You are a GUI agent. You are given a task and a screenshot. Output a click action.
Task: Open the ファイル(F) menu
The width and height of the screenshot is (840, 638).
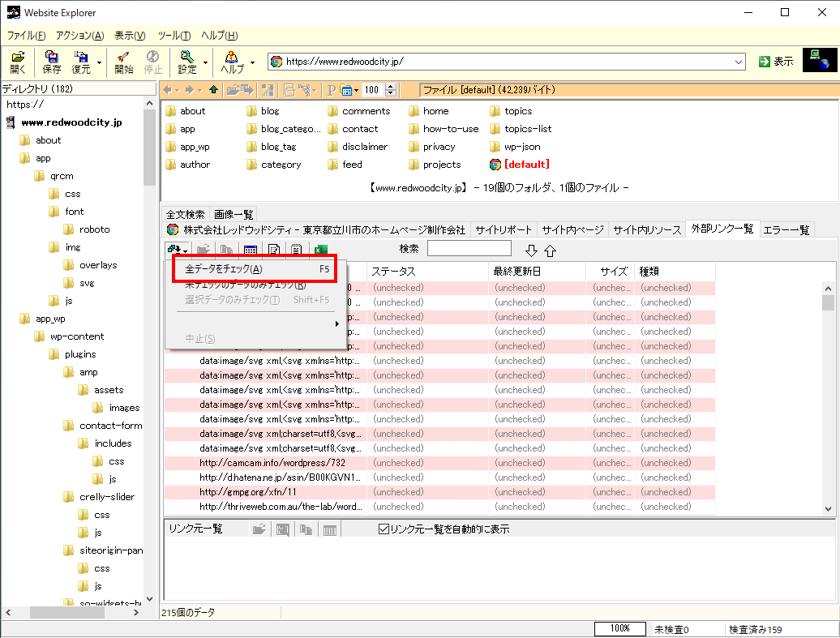click(x=26, y=36)
